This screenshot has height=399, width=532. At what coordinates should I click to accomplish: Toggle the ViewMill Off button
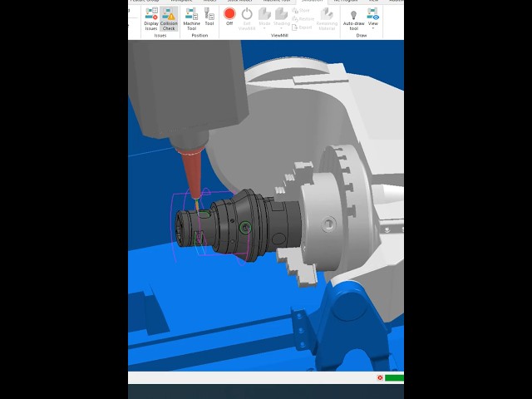click(229, 17)
